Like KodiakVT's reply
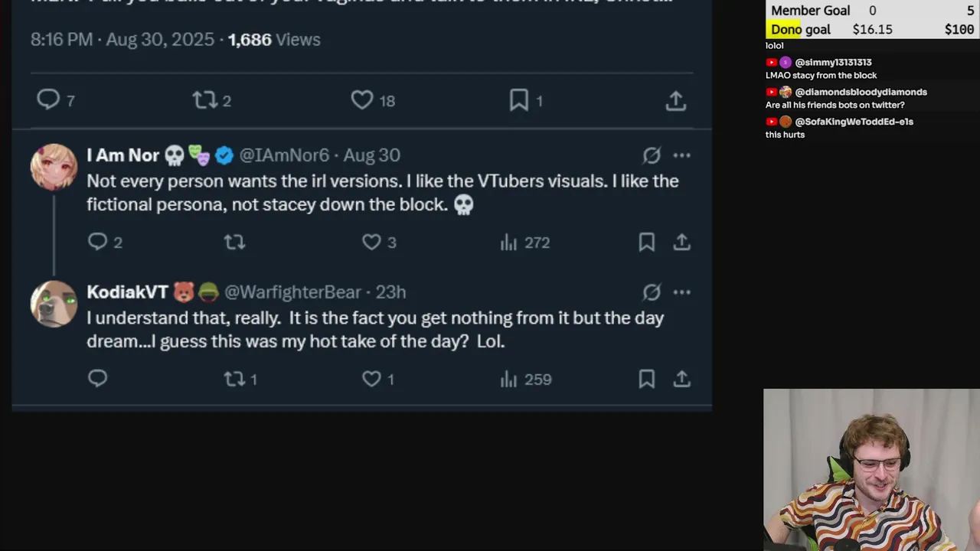Screen dimensions: 980x551 coord(371,379)
